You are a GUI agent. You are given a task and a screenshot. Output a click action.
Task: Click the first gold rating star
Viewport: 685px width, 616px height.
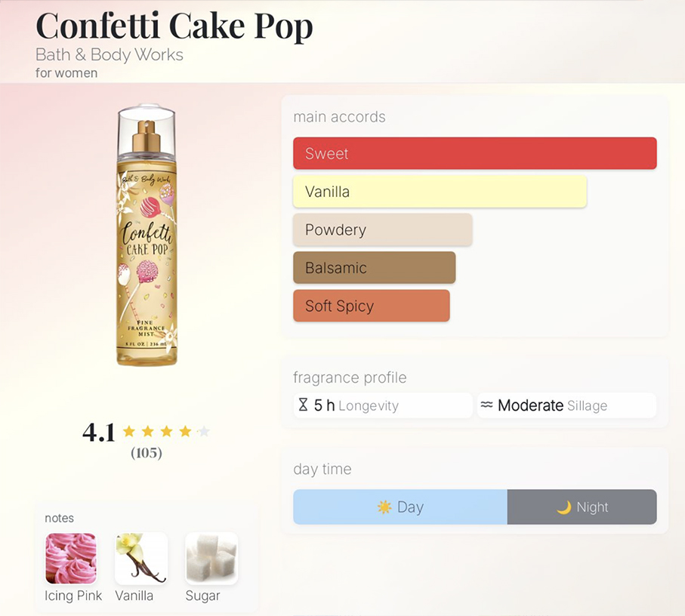click(129, 432)
